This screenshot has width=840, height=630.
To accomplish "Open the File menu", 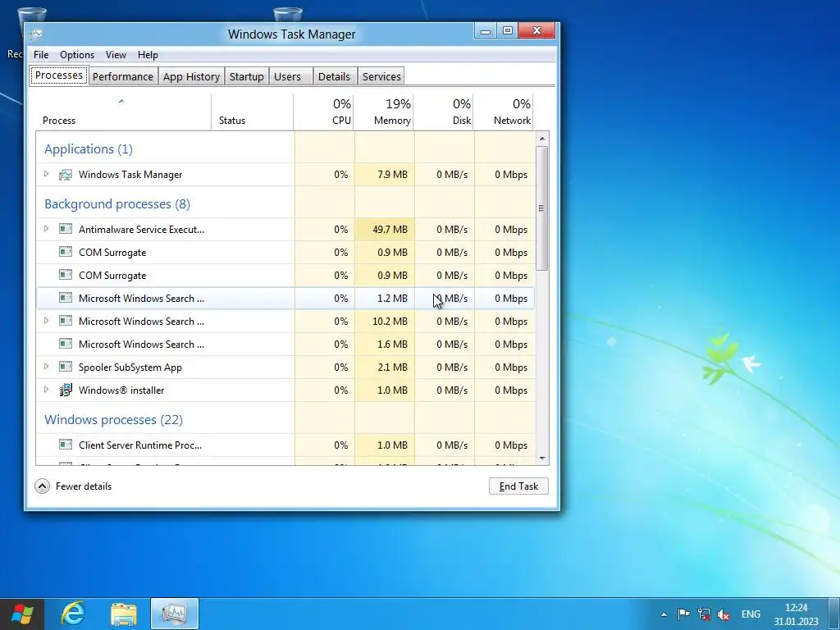I will click(x=41, y=55).
